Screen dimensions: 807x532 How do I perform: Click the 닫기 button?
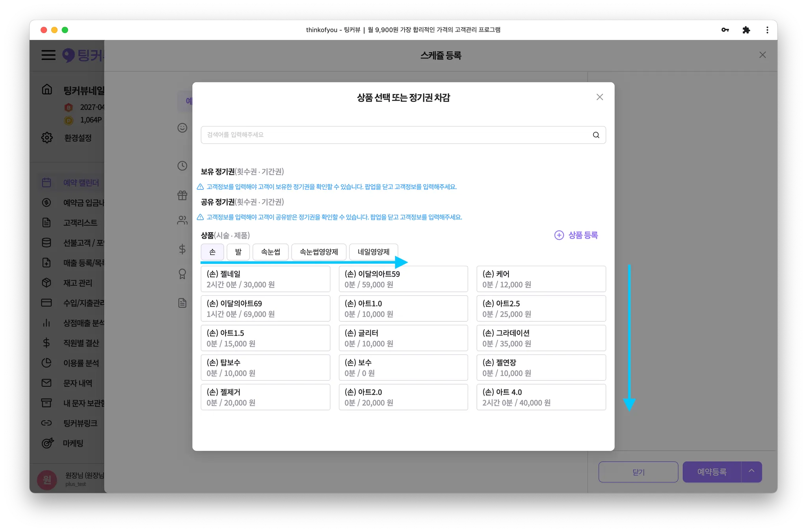(x=638, y=472)
